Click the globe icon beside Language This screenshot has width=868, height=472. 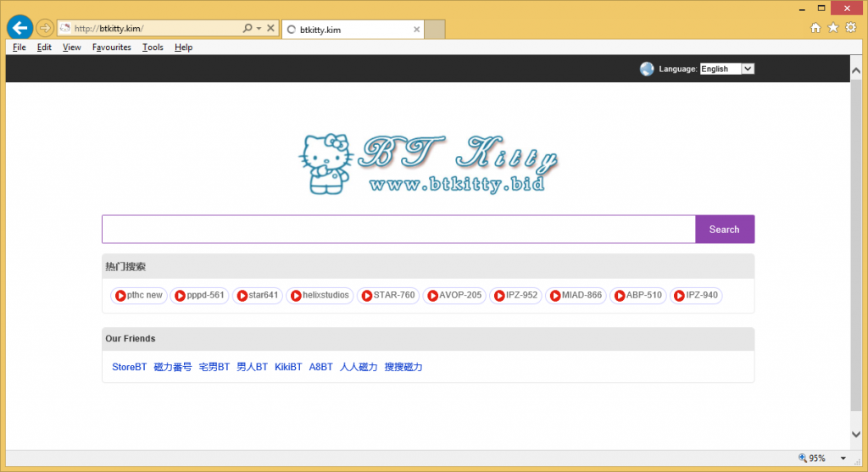(647, 69)
